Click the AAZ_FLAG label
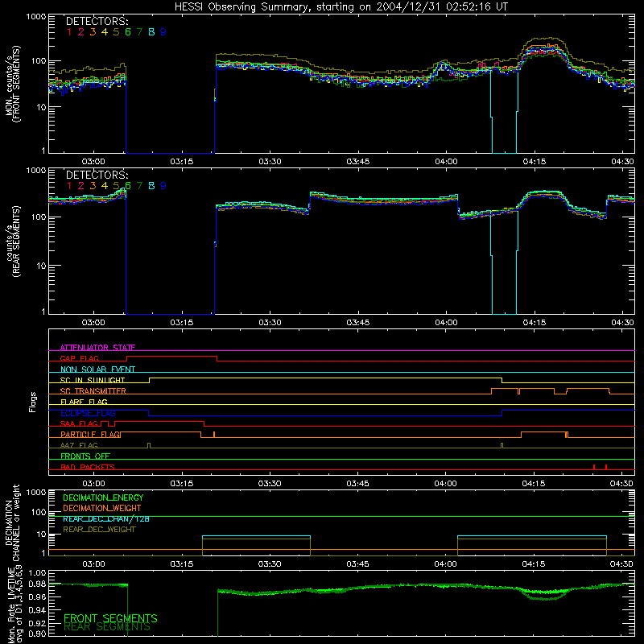 (79, 445)
